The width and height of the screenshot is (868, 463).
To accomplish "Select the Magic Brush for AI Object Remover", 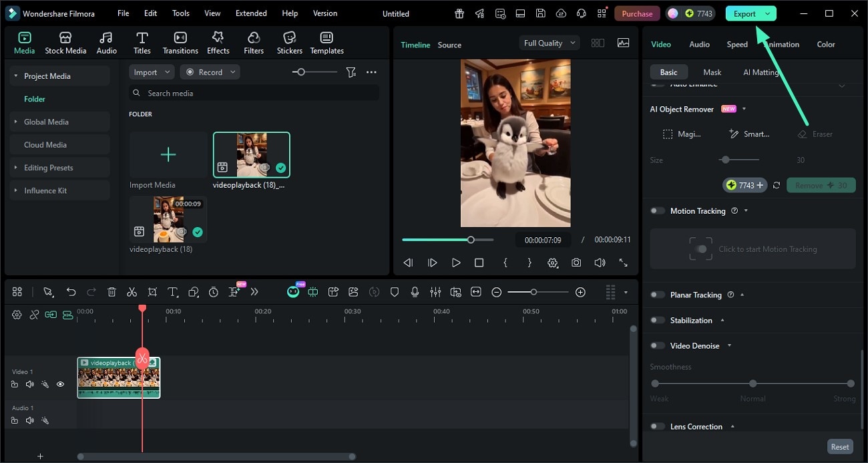I will 683,134.
